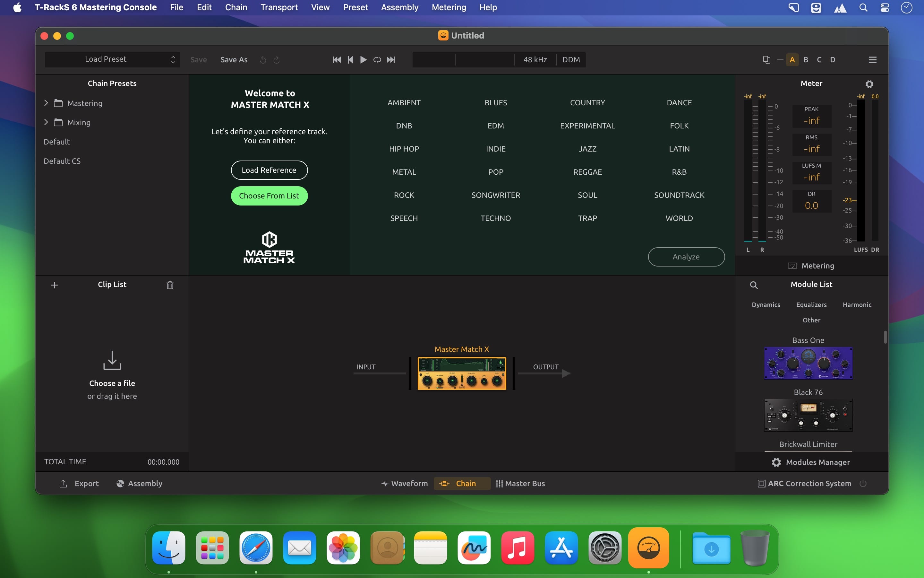Select snapshot C

(x=819, y=60)
